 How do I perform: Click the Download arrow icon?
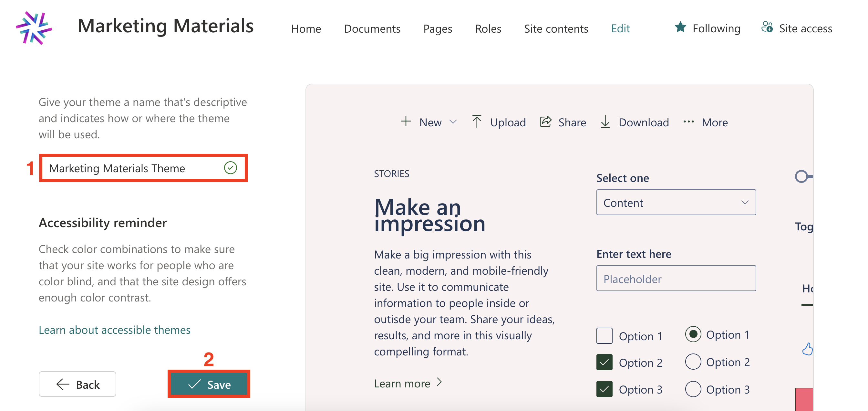[x=605, y=122]
